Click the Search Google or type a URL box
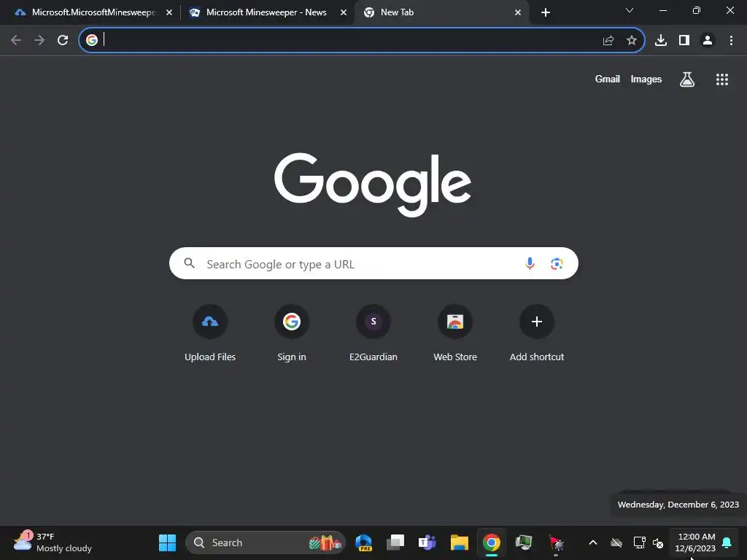This screenshot has width=747, height=560. click(373, 263)
